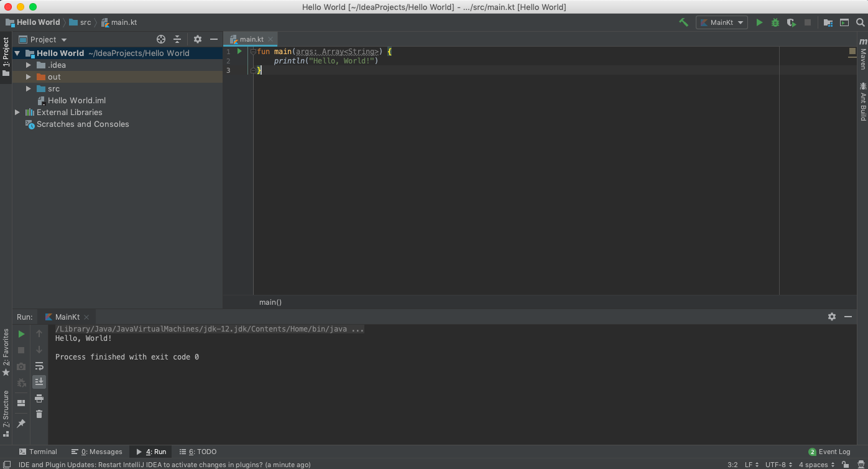
Task: Open the 4 spaces indent selector
Action: click(x=816, y=465)
